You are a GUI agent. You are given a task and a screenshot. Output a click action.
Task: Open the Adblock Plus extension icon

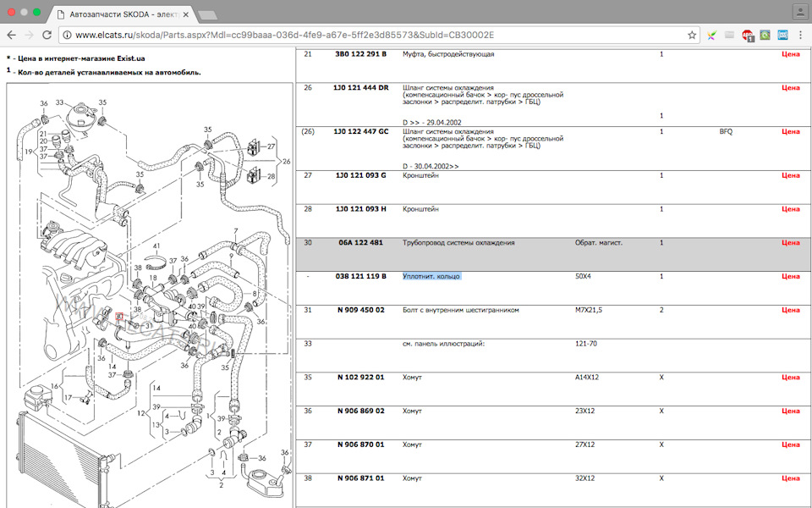coord(747,36)
